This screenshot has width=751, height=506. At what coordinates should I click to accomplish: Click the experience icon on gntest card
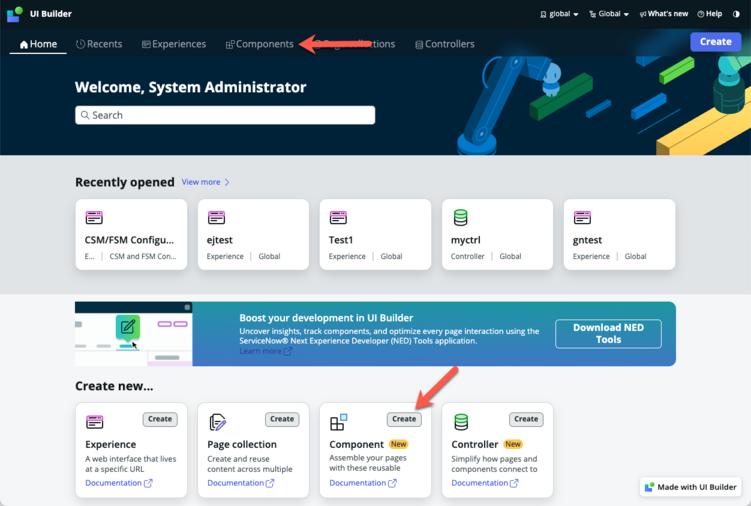click(x=582, y=218)
